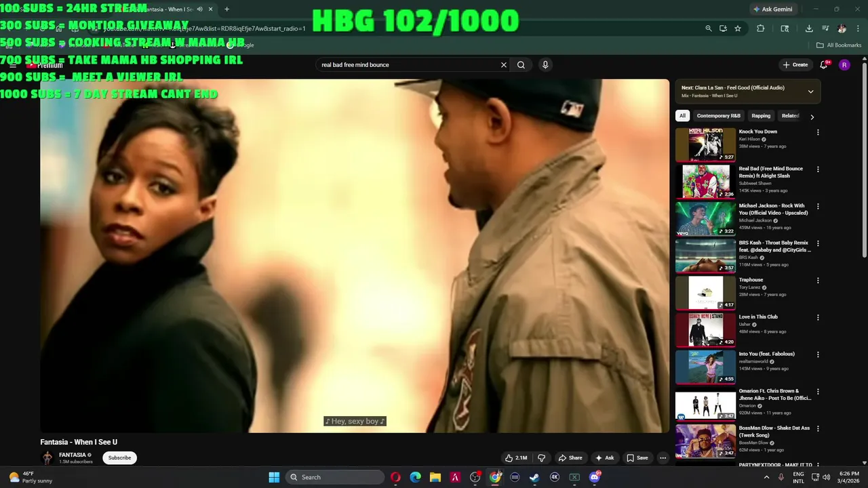Open Omarion Post To Be title
Screen dimensions: 868x488
(x=775, y=394)
